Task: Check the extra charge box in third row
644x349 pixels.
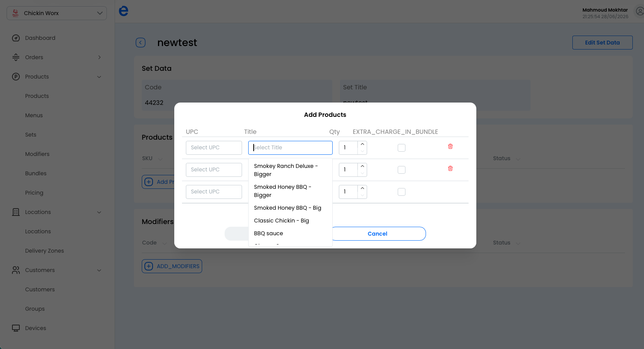Action: tap(402, 192)
